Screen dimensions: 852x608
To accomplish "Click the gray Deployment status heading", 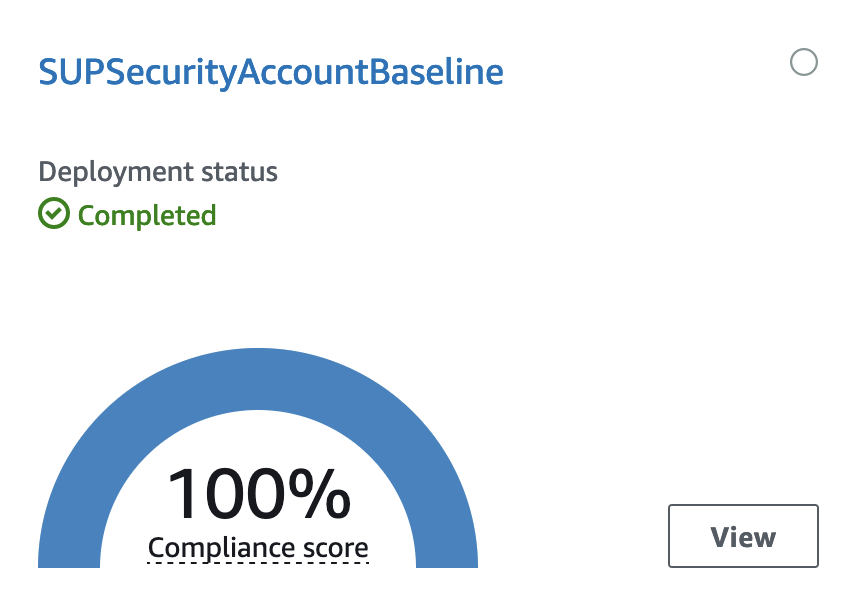I will (158, 172).
